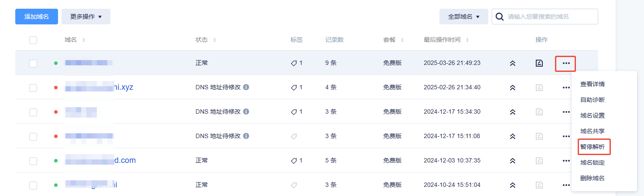Viewport: 644px width, 196px height.
Task: Click the upgrade arrows icon in the 2024-12-03 row
Action: (x=513, y=161)
